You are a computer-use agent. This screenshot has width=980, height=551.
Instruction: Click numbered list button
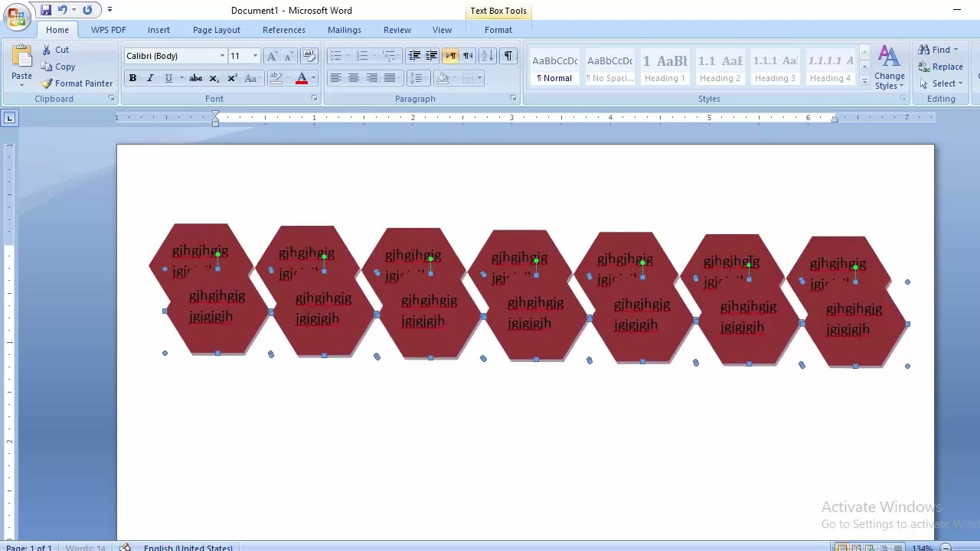(x=362, y=56)
